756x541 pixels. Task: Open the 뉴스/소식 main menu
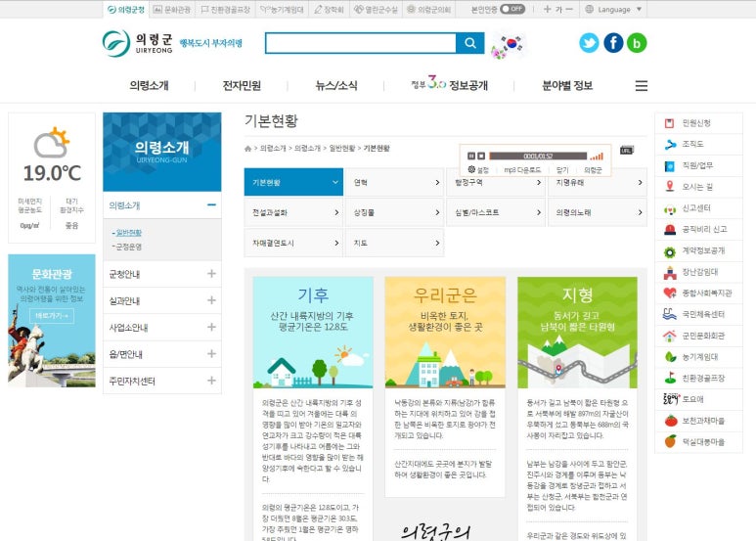(x=336, y=86)
